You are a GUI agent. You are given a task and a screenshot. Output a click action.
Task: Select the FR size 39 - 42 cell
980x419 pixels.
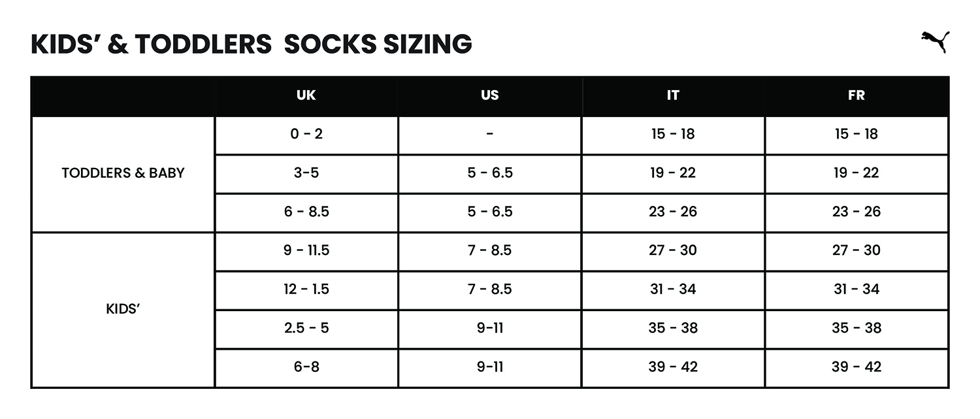coord(857,367)
